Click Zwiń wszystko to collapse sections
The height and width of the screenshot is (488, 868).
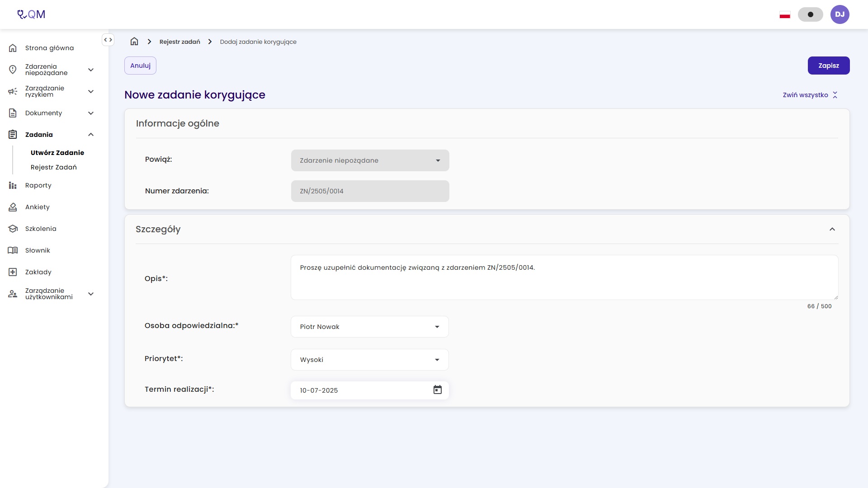pos(810,95)
